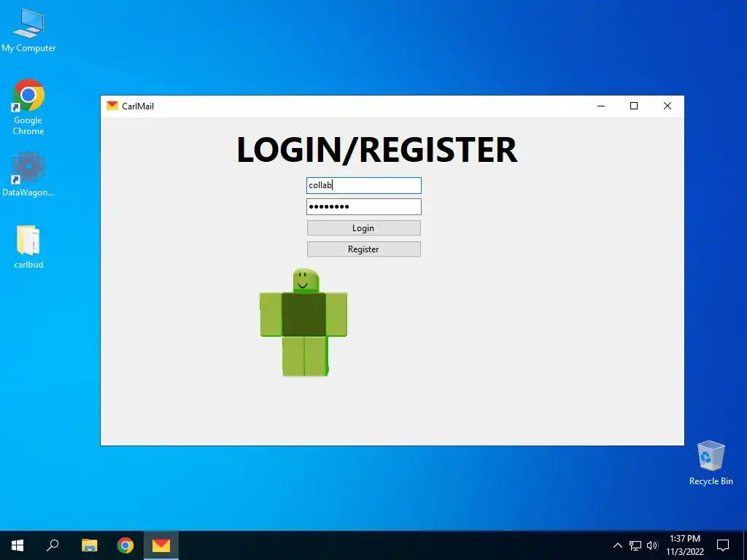Select the DataWagon desktop shortcut

tap(28, 174)
